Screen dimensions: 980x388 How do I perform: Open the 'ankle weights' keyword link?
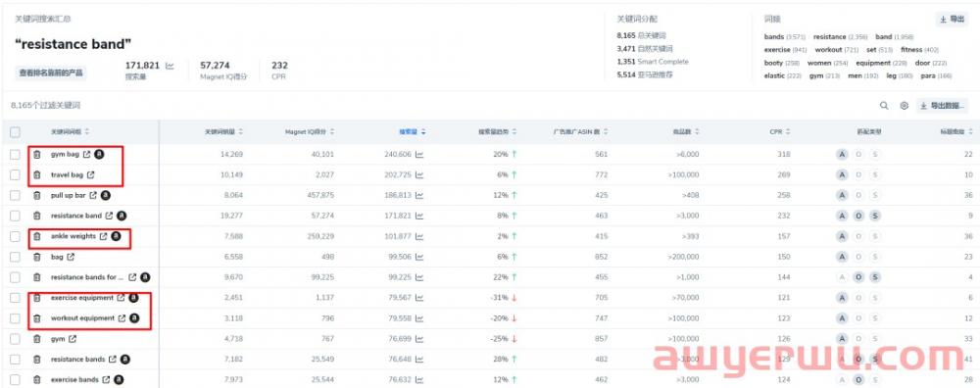[x=73, y=237]
